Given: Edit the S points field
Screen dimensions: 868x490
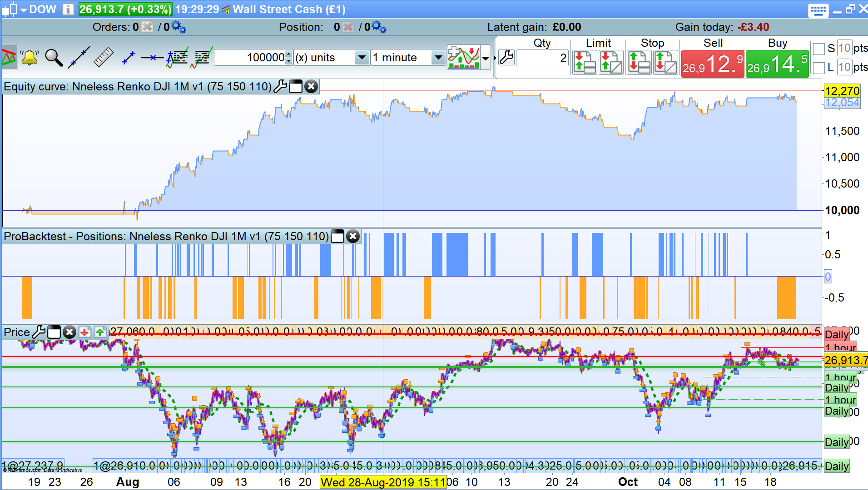Looking at the screenshot, I should pyautogui.click(x=844, y=48).
